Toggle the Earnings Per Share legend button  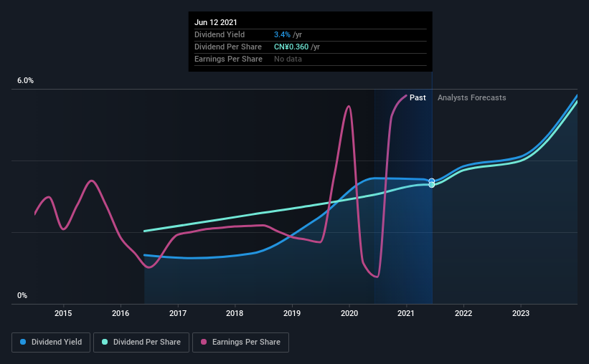pos(240,343)
